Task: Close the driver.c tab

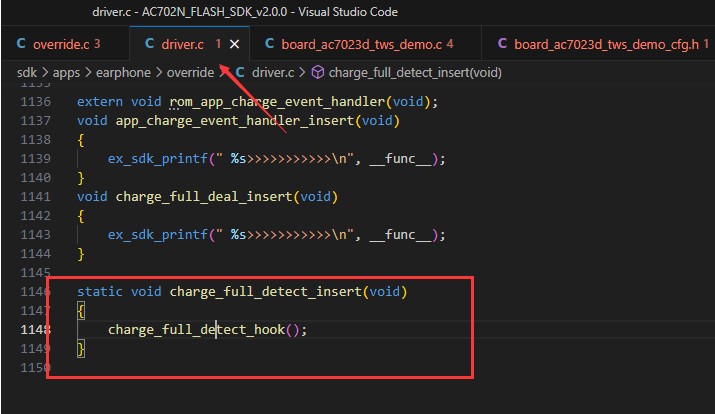Action: click(x=234, y=44)
